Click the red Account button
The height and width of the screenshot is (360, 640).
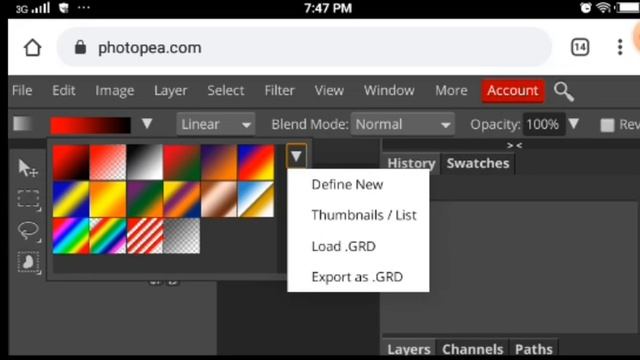(513, 91)
